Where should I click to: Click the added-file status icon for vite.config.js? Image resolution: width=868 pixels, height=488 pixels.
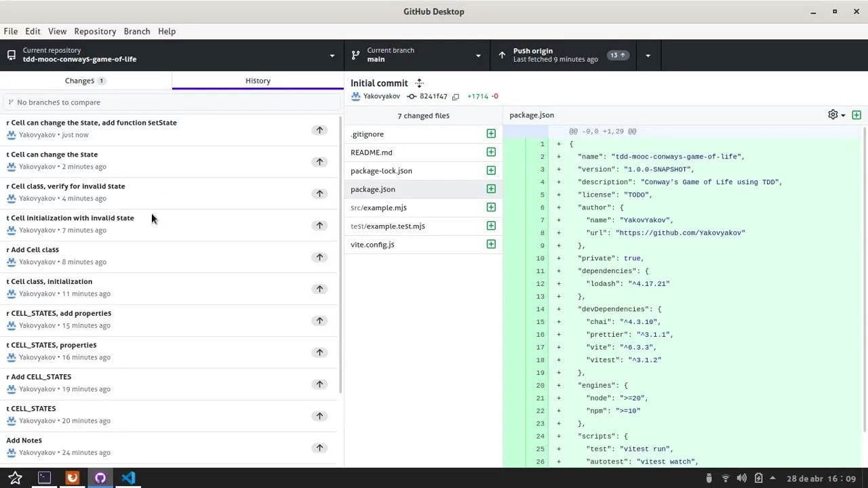pos(491,244)
